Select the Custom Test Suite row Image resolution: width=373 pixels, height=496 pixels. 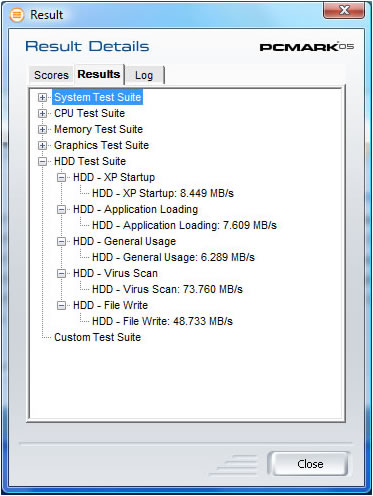tap(97, 337)
